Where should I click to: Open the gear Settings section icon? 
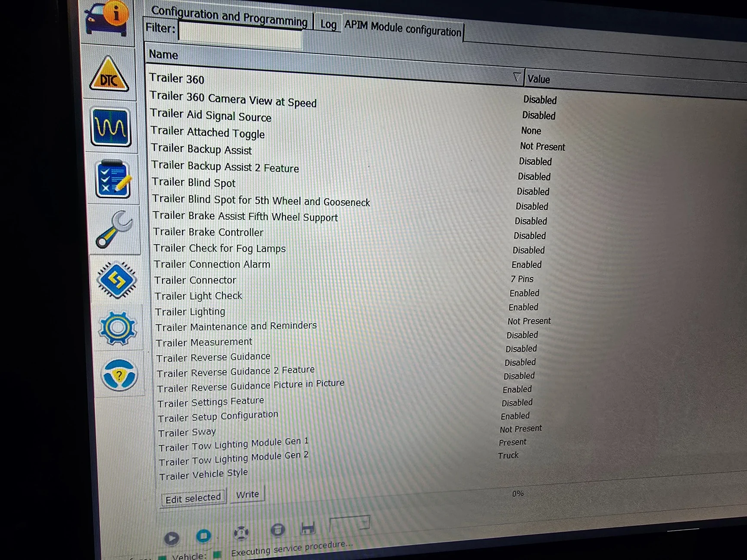coord(118,328)
